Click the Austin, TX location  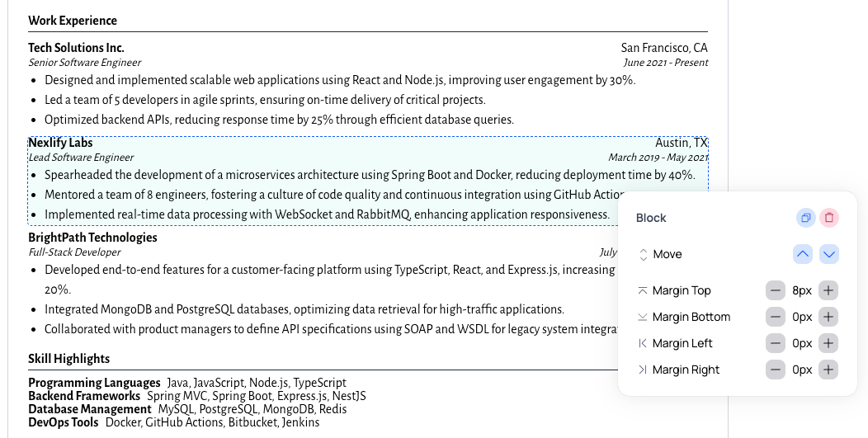click(682, 143)
